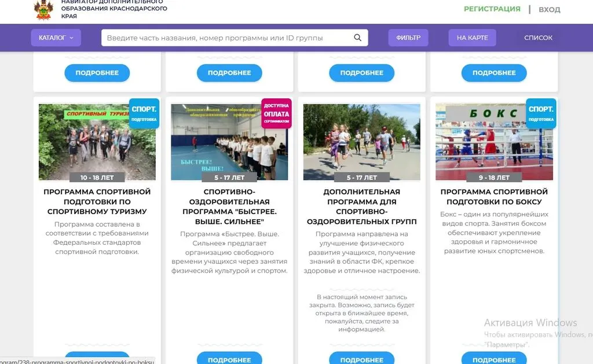The width and height of the screenshot is (593, 364).
Task: Switch to the 'На карте' view
Action: coord(473,38)
